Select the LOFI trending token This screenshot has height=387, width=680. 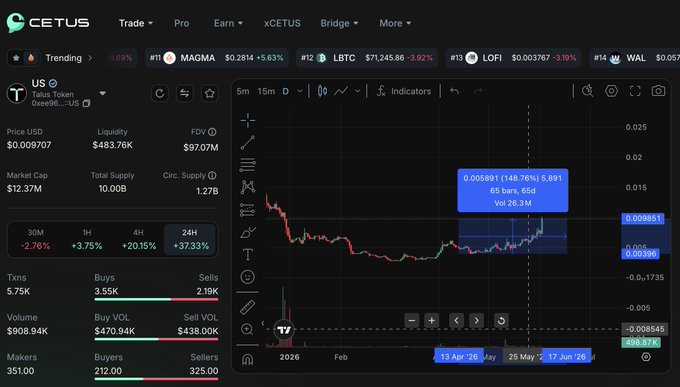(x=513, y=58)
